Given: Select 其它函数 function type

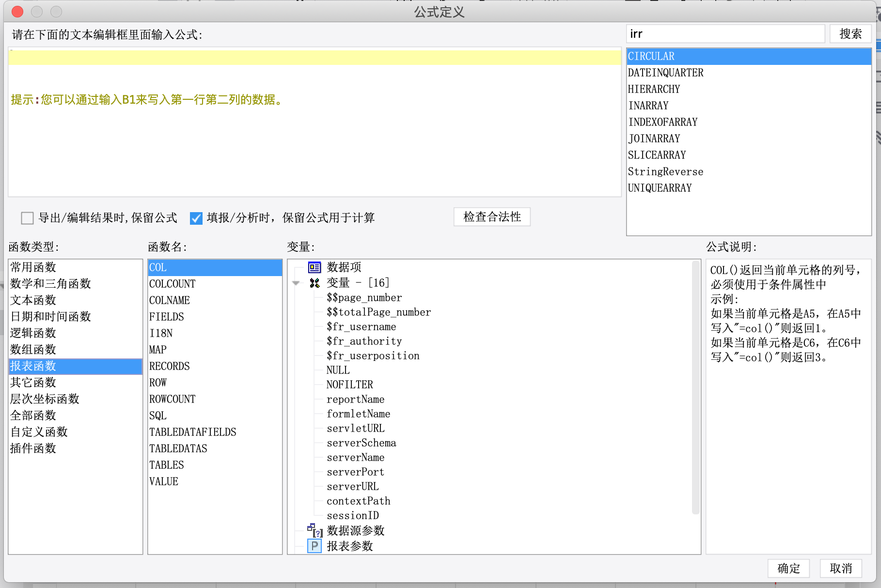Looking at the screenshot, I should [x=76, y=383].
